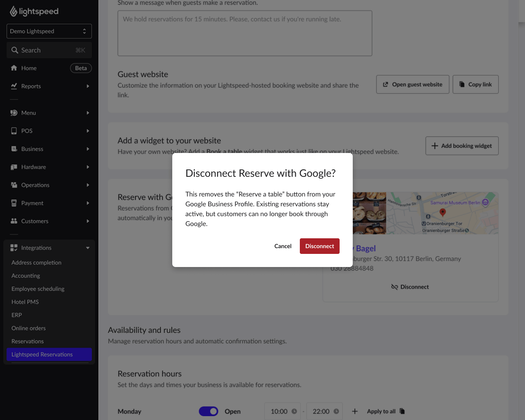525x420 pixels.
Task: Click the Hardware icon in sidebar
Action: tap(14, 167)
